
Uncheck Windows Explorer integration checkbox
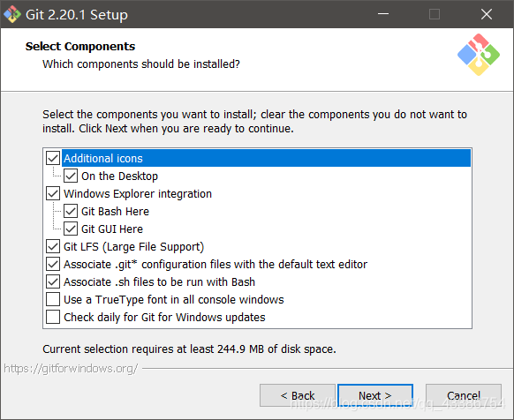tap(53, 193)
